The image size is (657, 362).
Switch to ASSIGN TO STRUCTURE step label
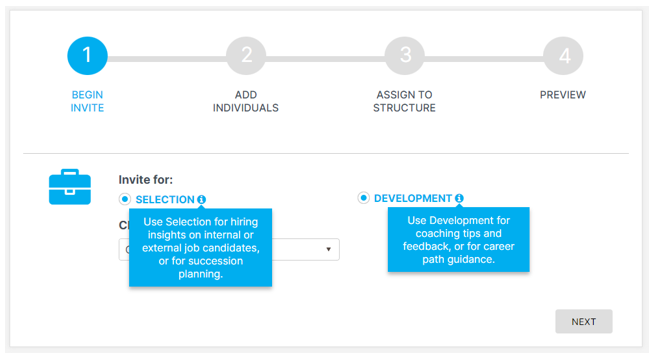(404, 101)
